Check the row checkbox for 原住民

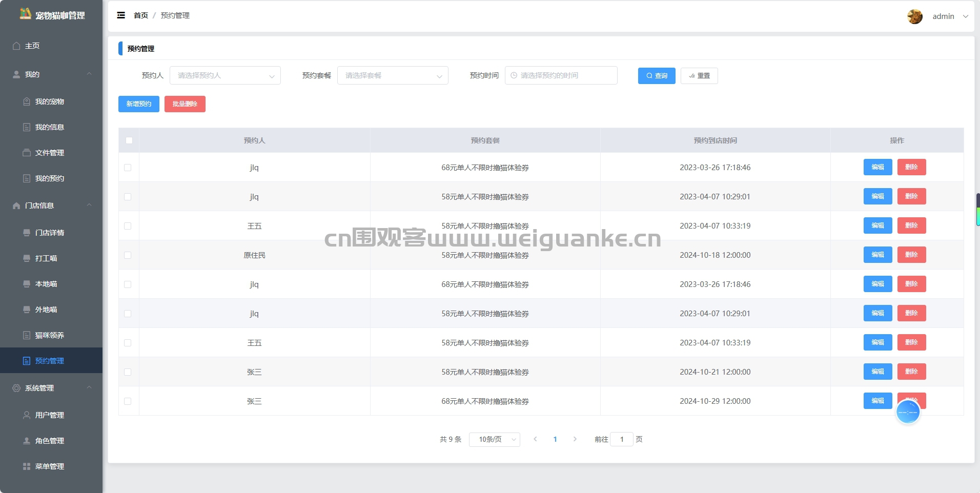point(128,255)
